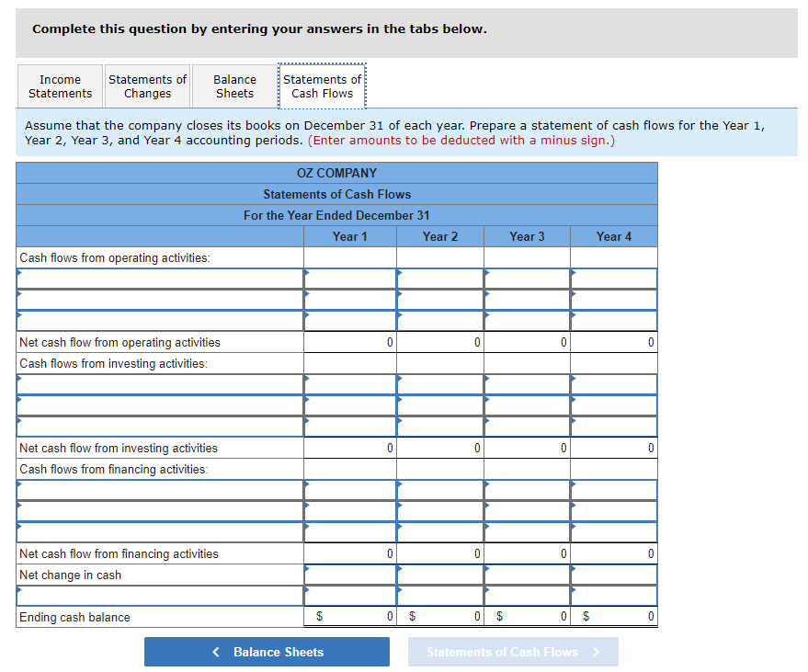Image resolution: width=808 pixels, height=672 pixels.
Task: Select Year 4 Net change in cash cell
Action: [x=614, y=575]
